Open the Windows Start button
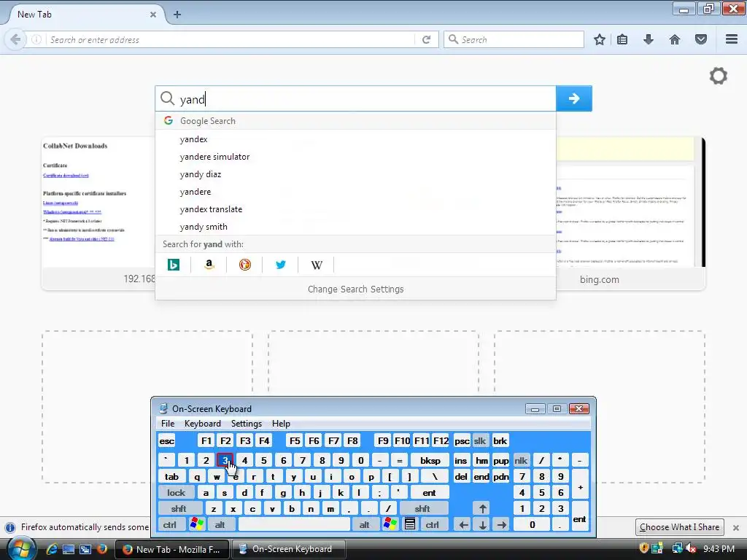Screen dimensions: 747x560 pos(20,549)
